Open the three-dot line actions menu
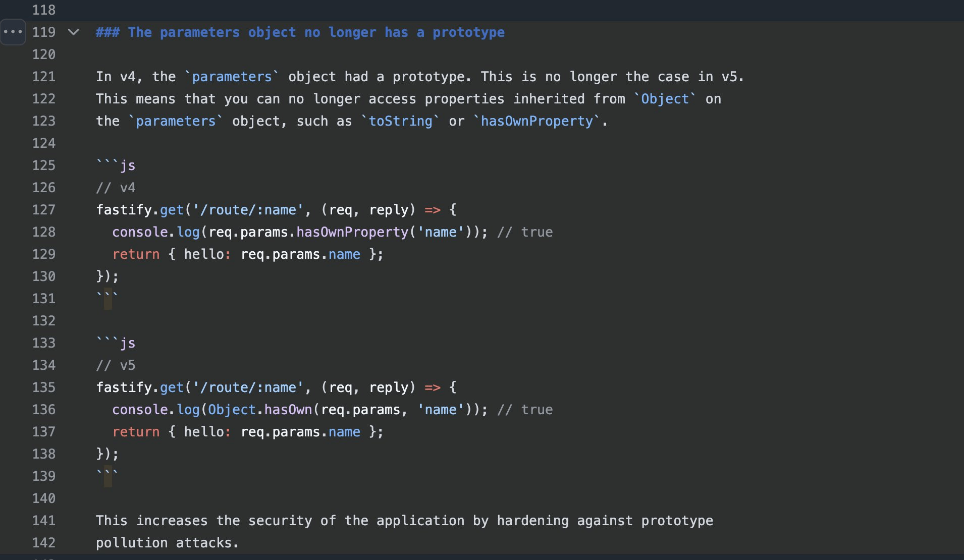964x560 pixels. pyautogui.click(x=13, y=32)
